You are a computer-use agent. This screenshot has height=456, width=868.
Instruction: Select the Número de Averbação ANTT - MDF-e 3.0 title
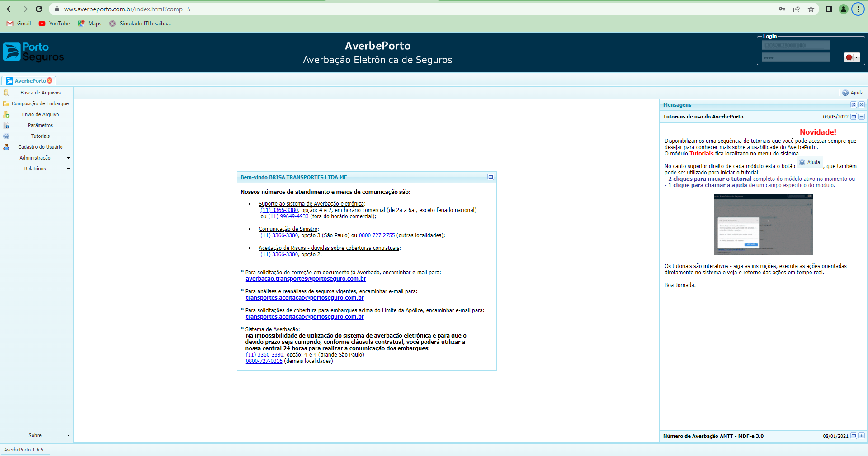713,436
